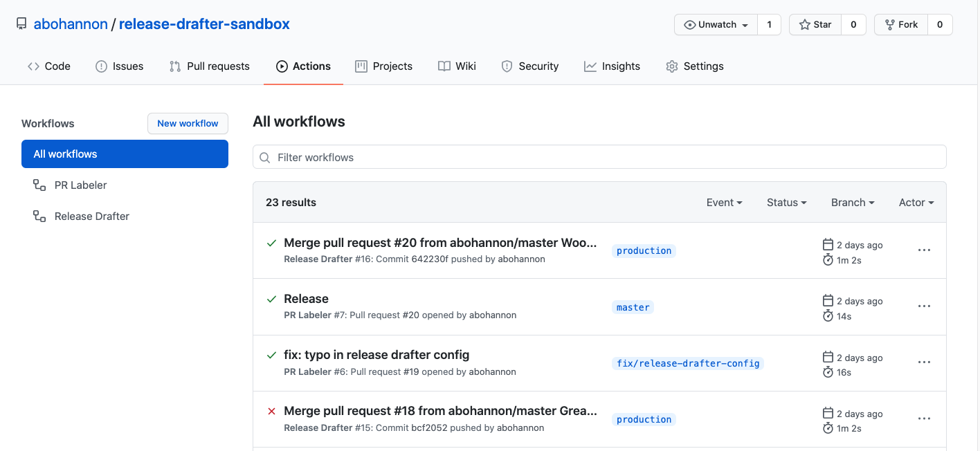980x451 pixels.
Task: Click the master branch label
Action: point(633,307)
